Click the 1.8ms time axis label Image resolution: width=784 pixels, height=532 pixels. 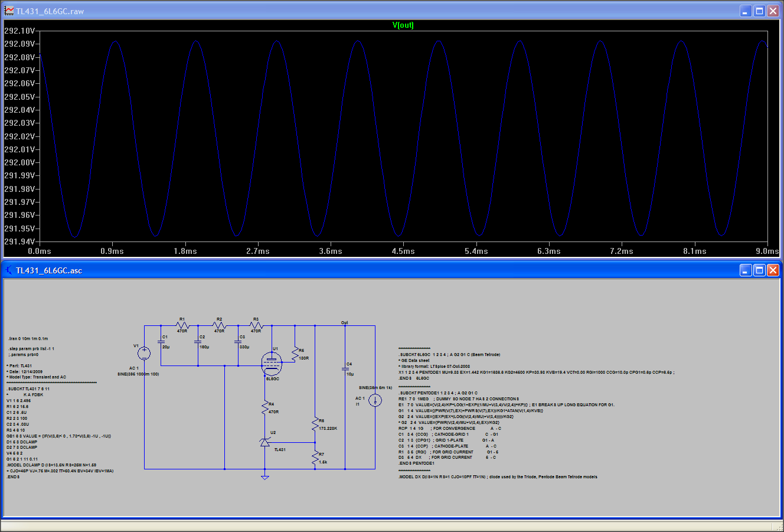tap(185, 251)
